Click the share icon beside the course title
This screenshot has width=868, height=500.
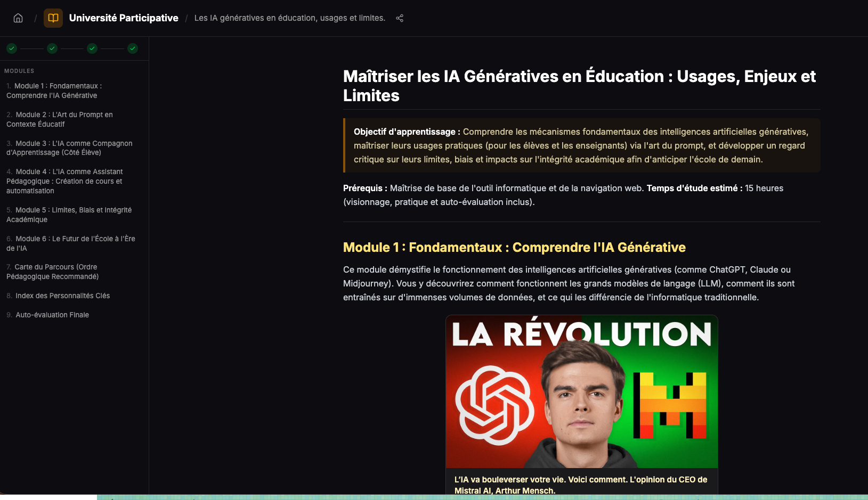(400, 18)
